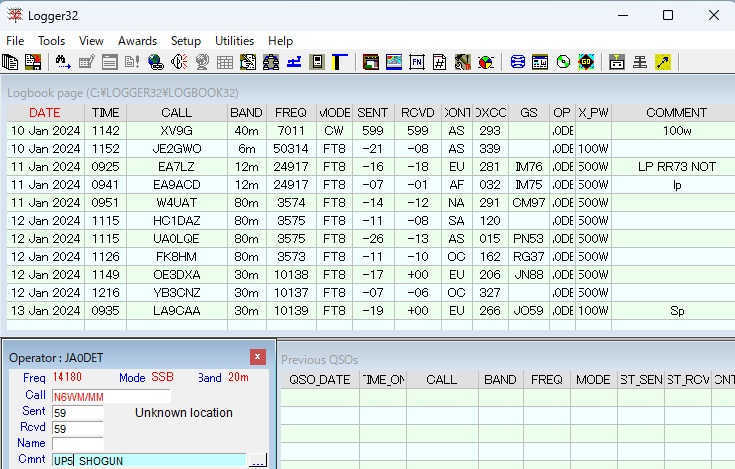Click the binoculars search icon
Viewport: 735px width, 469px height.
63,62
